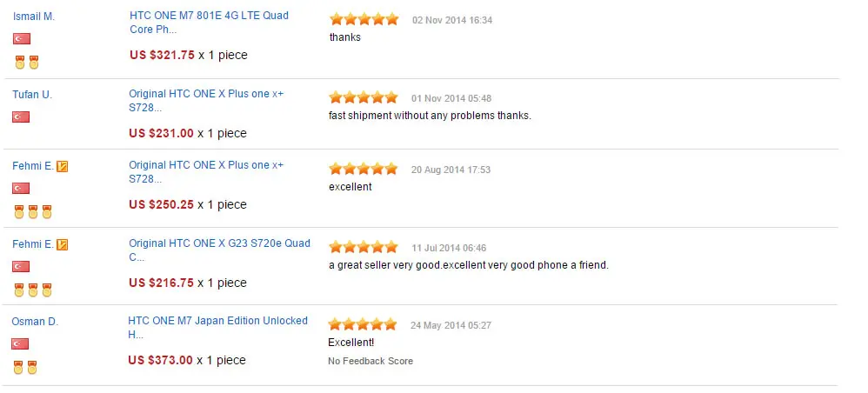Viewport: 868px width, 393px height.
Task: Open the HTC ONE X Plus link priced at $250.25
Action: pos(206,172)
